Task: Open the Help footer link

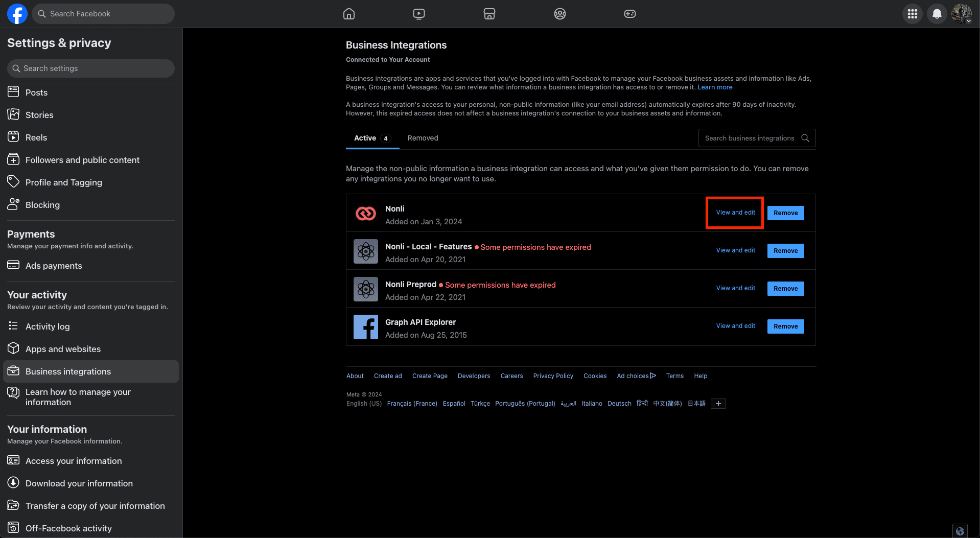Action: (701, 376)
